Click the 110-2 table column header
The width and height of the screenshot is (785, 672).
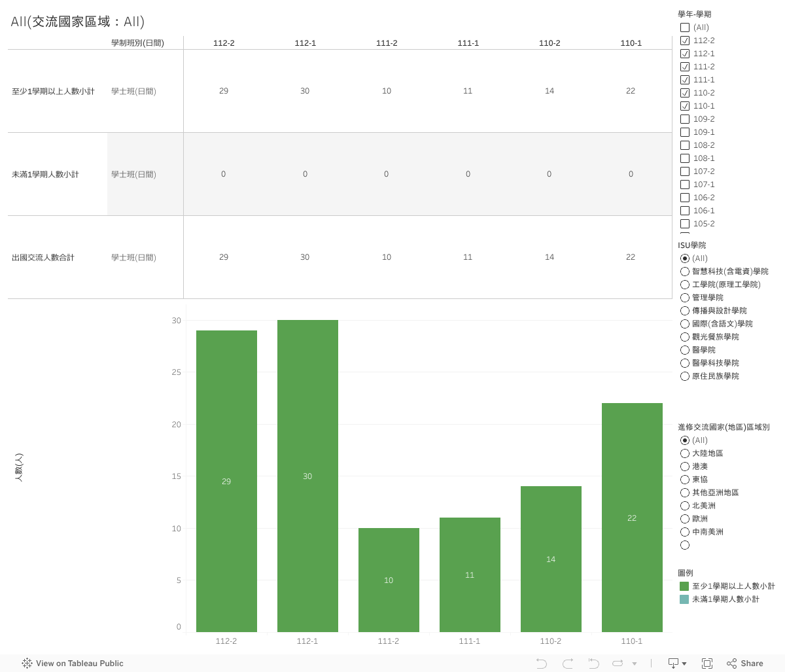pos(549,43)
